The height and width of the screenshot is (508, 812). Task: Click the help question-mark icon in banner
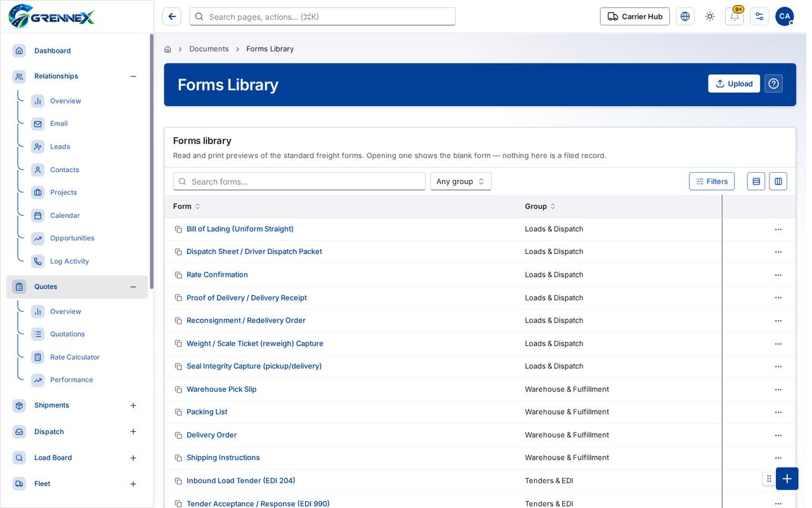[x=773, y=84]
